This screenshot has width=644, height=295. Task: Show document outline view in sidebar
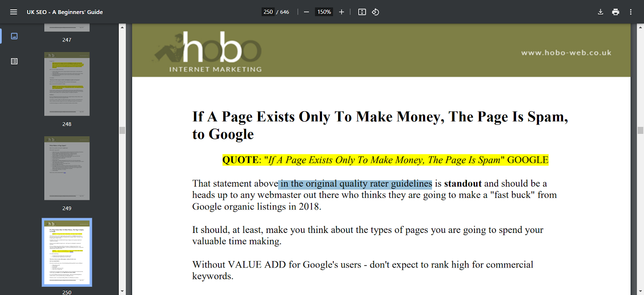[14, 61]
